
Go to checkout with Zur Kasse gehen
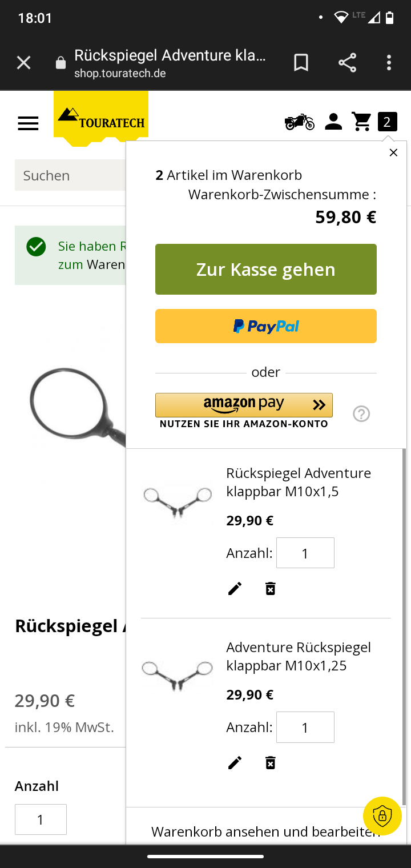pos(266,270)
